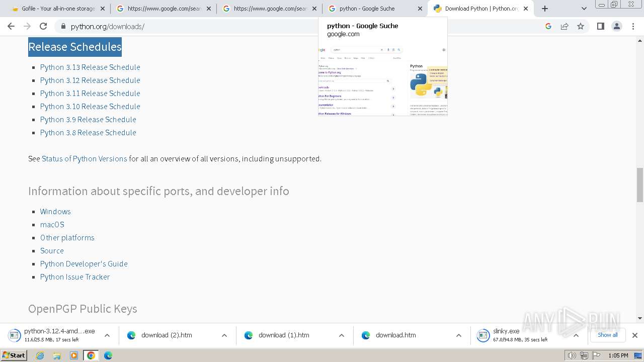The width and height of the screenshot is (644, 362).
Task: Open a new tab with the plus button
Action: [x=545, y=9]
